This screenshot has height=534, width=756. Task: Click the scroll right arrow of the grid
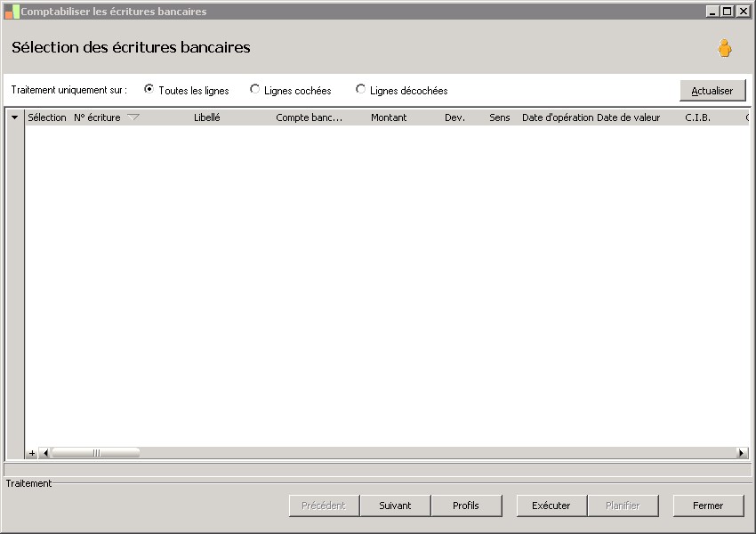point(742,453)
